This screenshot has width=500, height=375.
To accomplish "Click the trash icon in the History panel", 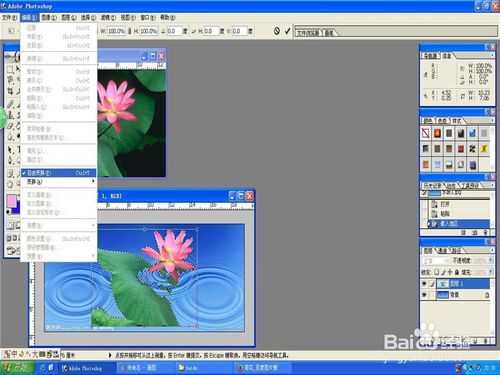I will (x=486, y=232).
